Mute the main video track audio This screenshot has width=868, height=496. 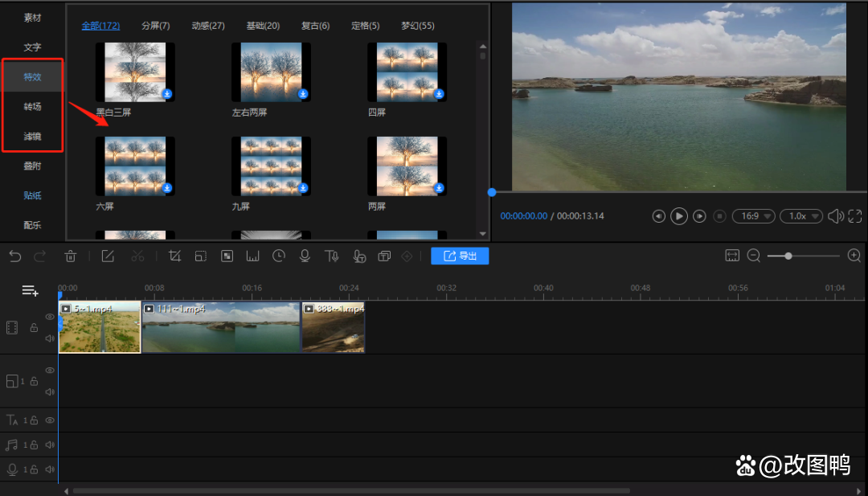(x=50, y=338)
